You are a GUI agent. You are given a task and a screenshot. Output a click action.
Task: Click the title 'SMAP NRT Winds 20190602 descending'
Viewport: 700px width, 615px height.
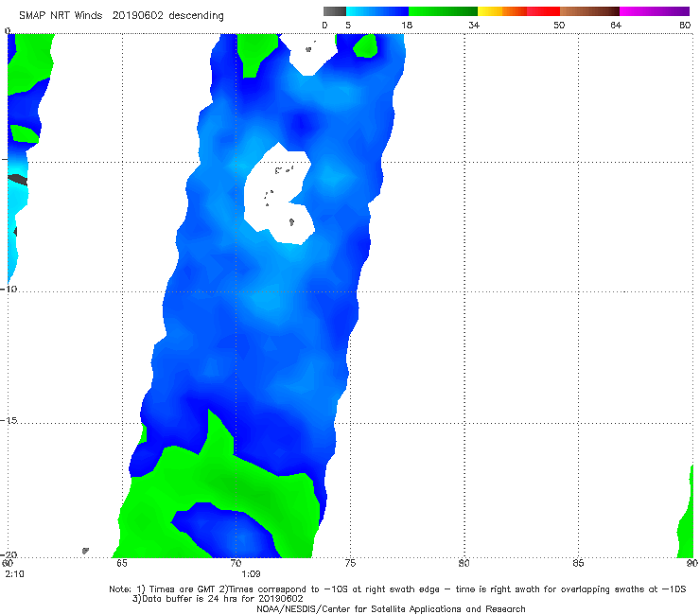click(121, 16)
